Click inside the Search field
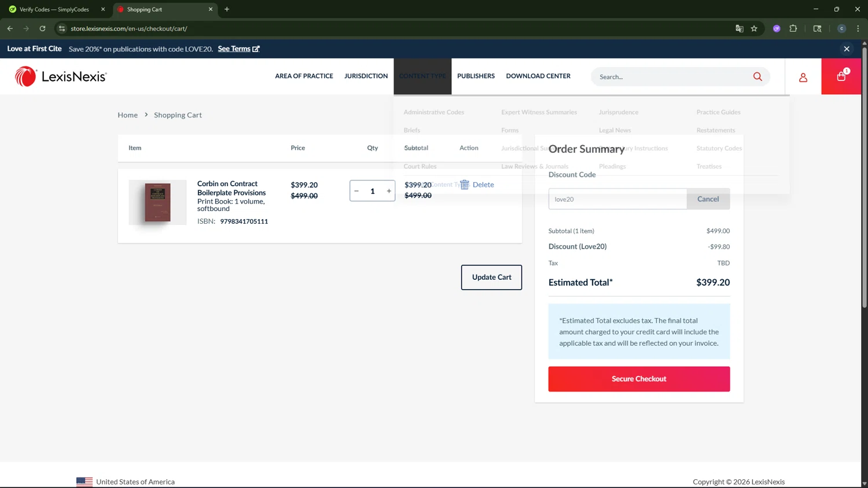The height and width of the screenshot is (488, 868). (x=671, y=76)
